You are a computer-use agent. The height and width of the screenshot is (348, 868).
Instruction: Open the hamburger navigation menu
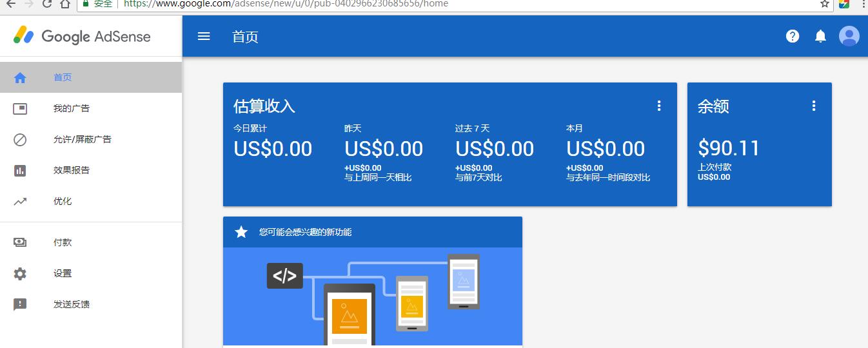(x=204, y=36)
